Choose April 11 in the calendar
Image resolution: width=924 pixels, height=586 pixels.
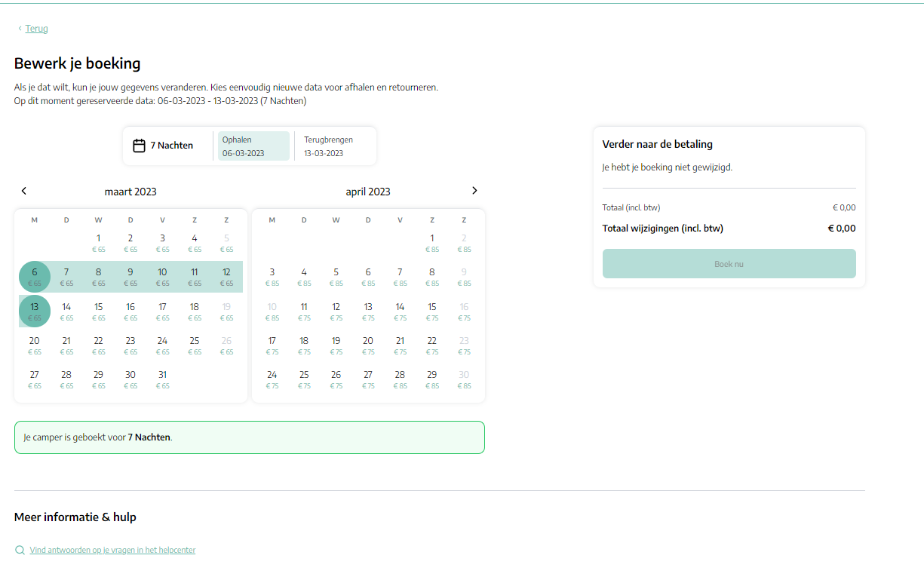304,311
